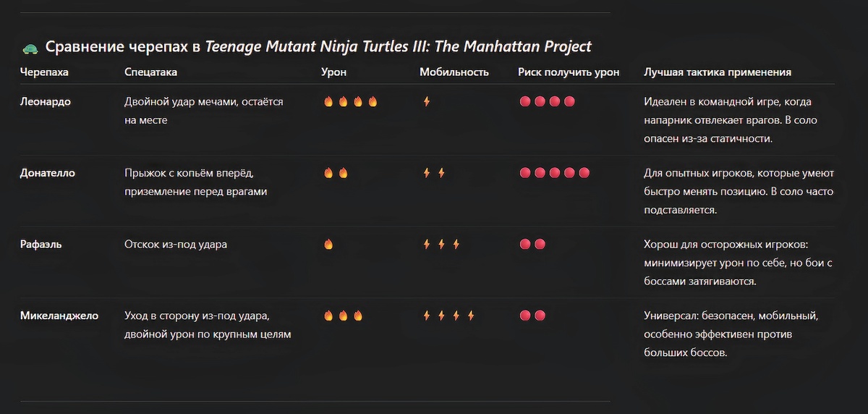Click the 'Спецатака' column header
This screenshot has width=868, height=414.
(x=150, y=72)
